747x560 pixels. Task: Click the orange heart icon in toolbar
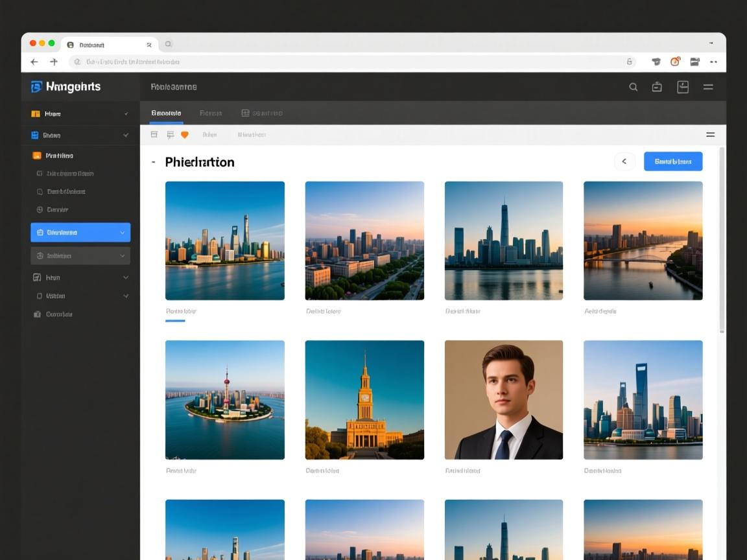(x=185, y=135)
